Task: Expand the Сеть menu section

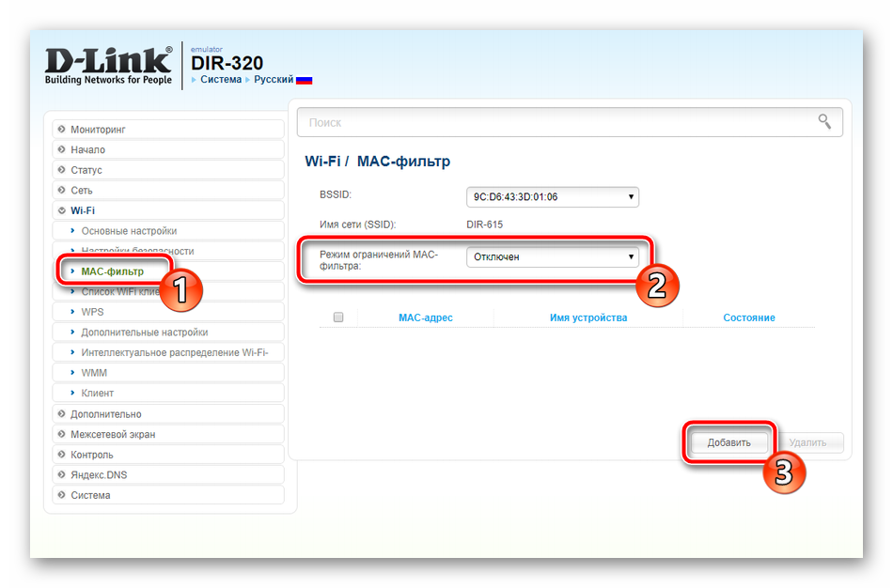Action: point(168,190)
